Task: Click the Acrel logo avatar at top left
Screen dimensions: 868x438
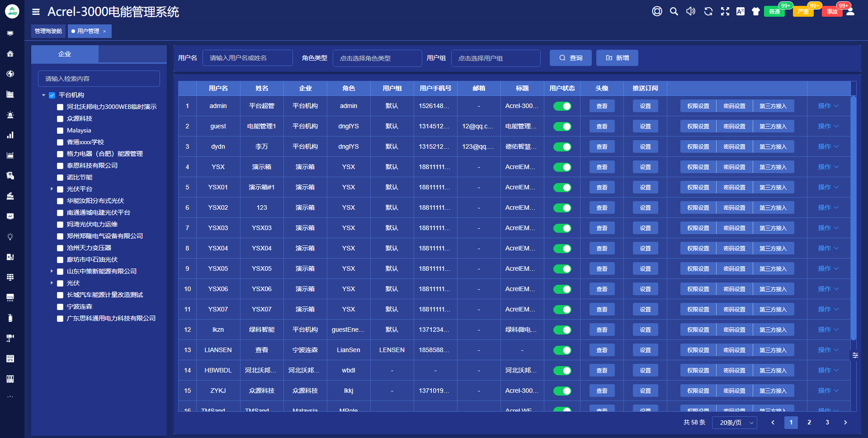Action: coord(12,12)
